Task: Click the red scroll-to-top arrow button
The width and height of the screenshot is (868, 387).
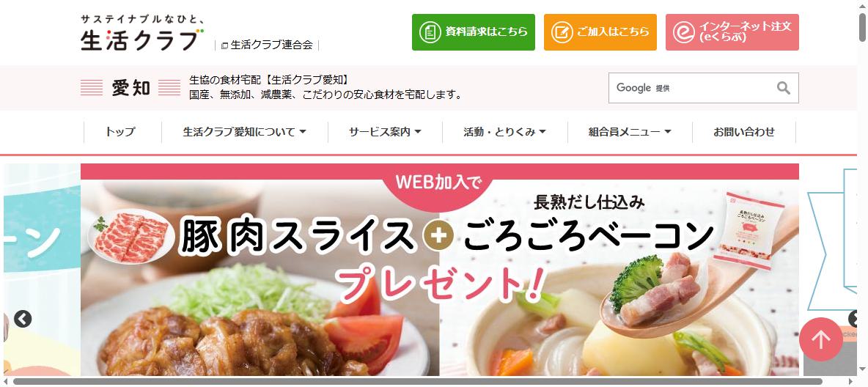Action: click(820, 340)
